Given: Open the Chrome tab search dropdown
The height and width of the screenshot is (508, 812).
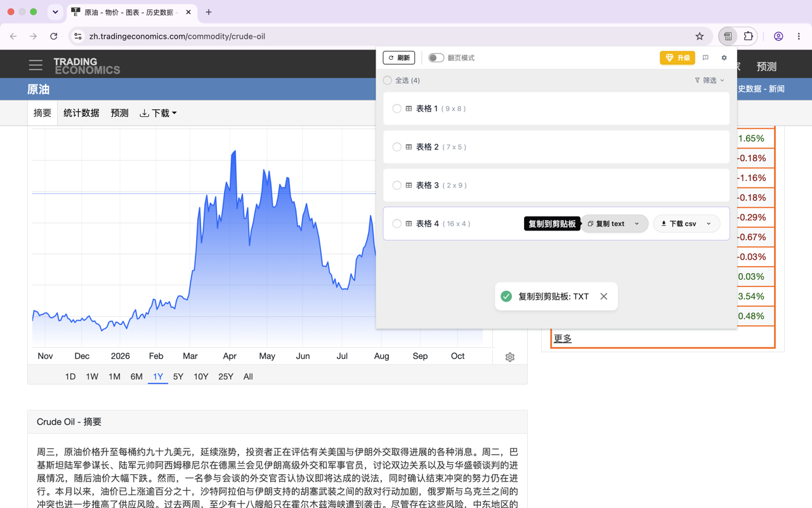Looking at the screenshot, I should [55, 12].
